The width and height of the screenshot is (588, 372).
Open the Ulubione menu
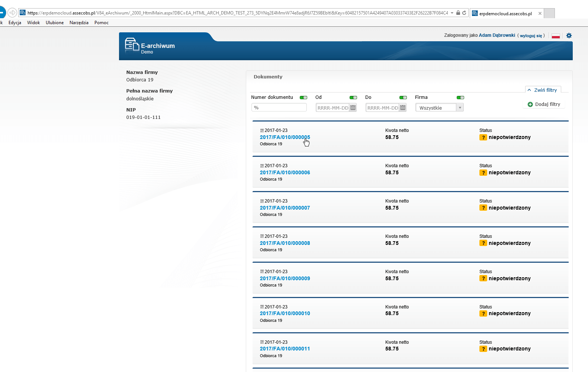tap(55, 23)
